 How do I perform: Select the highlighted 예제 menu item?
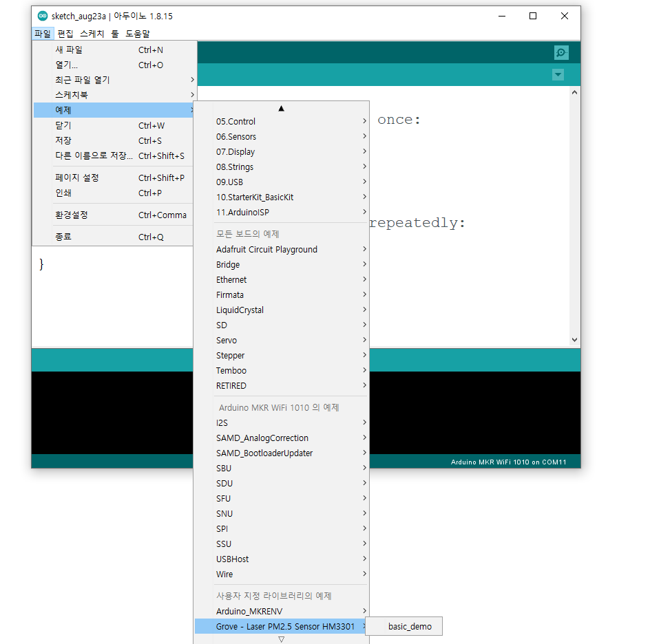[113, 110]
